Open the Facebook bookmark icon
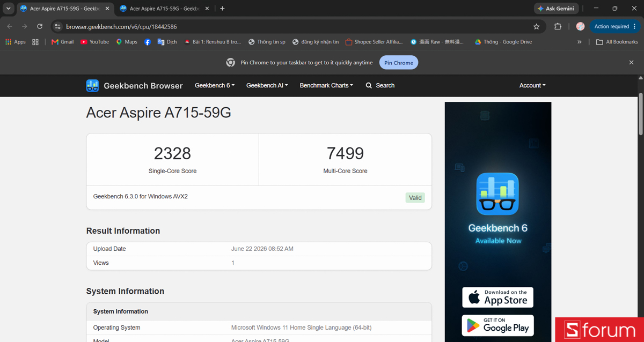Viewport: 644px width, 342px height. pos(148,42)
